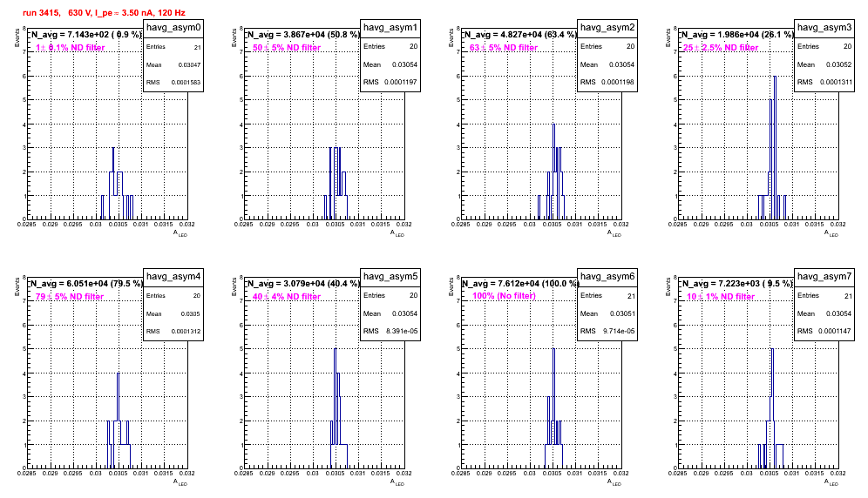Click the 79± 5% ND filter label

tap(70, 297)
